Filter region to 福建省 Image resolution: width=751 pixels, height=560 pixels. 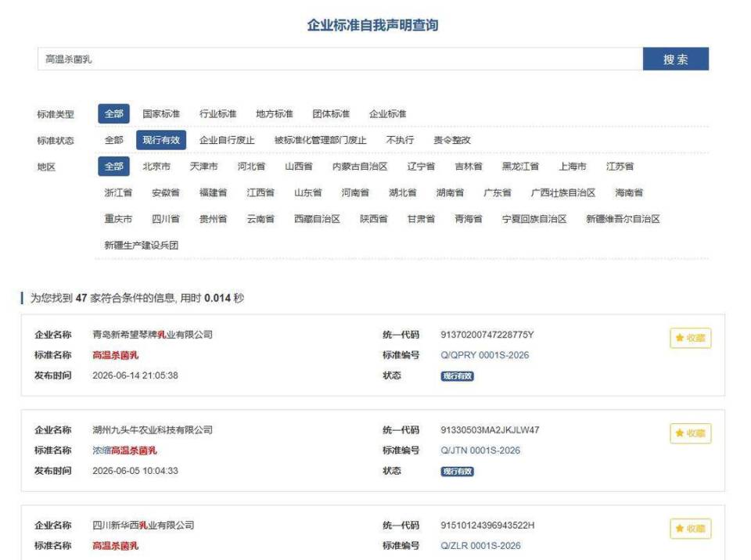click(x=213, y=193)
